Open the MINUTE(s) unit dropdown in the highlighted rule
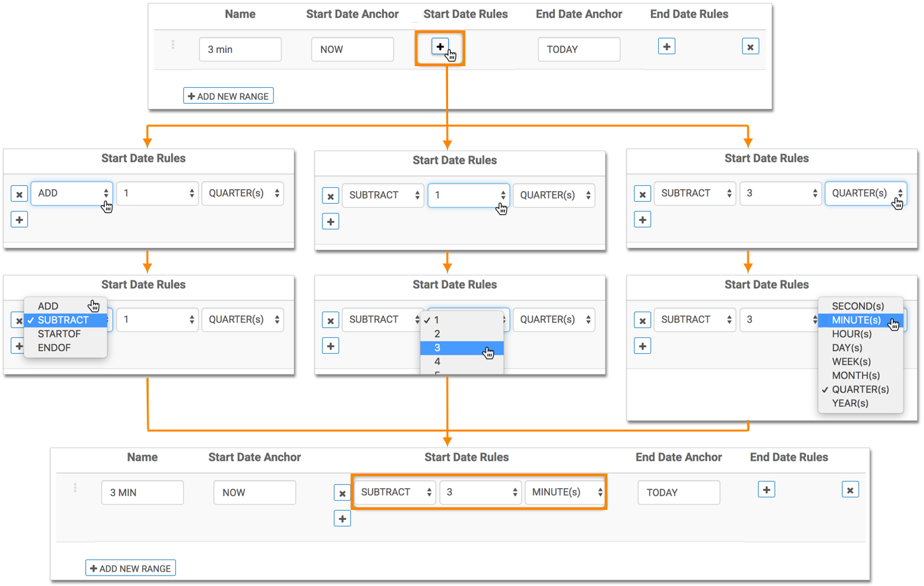The width and height of the screenshot is (924, 586). pyautogui.click(x=565, y=492)
